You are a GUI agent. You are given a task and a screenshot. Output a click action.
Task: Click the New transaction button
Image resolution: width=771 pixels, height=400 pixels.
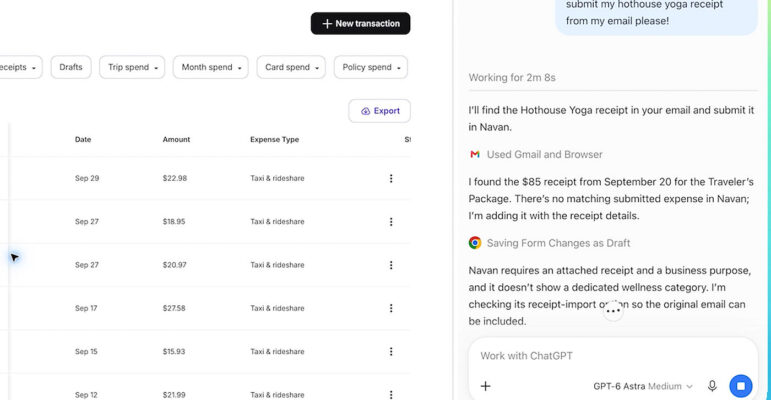pos(360,24)
